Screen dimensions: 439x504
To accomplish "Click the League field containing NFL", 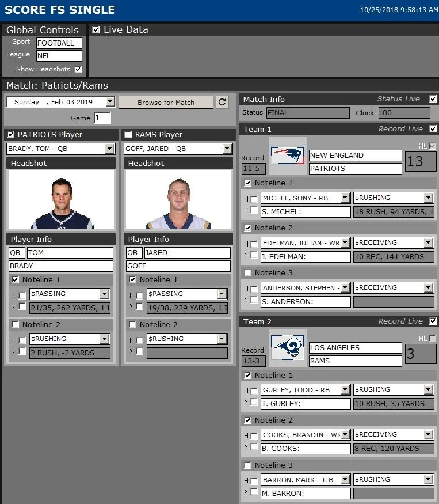I will (59, 56).
